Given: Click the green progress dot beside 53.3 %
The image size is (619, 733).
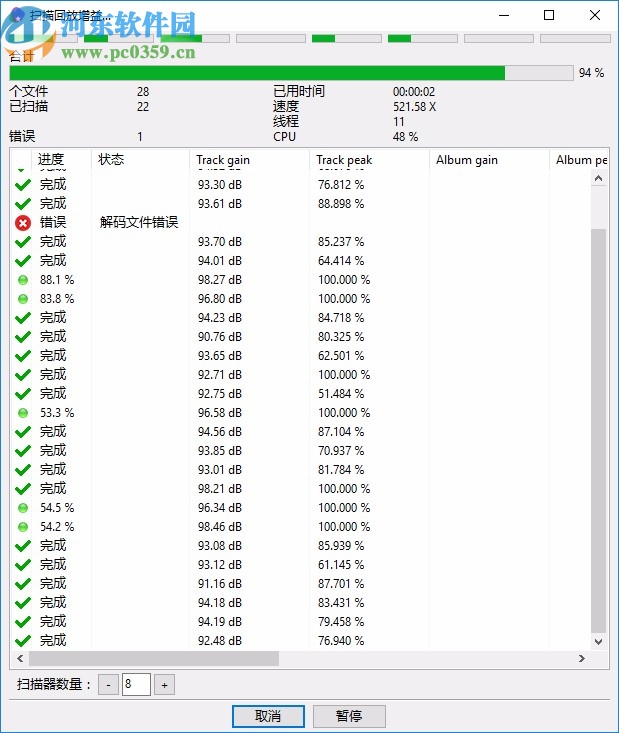Looking at the screenshot, I should pos(22,413).
